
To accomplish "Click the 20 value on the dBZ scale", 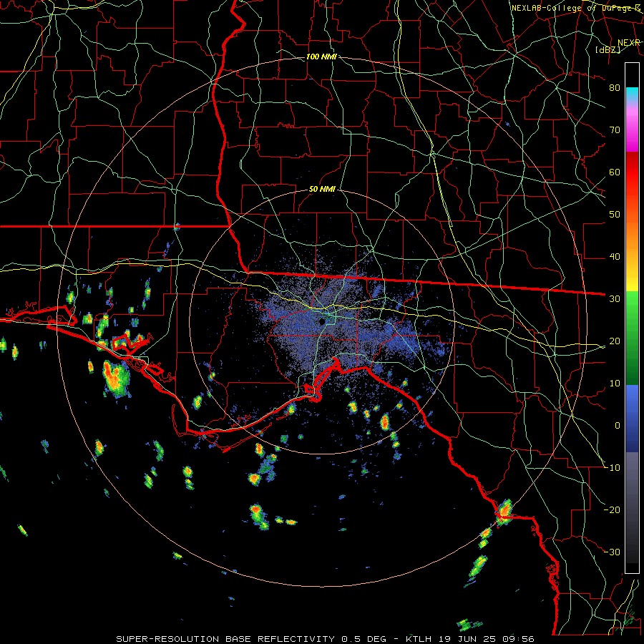I will (615, 341).
